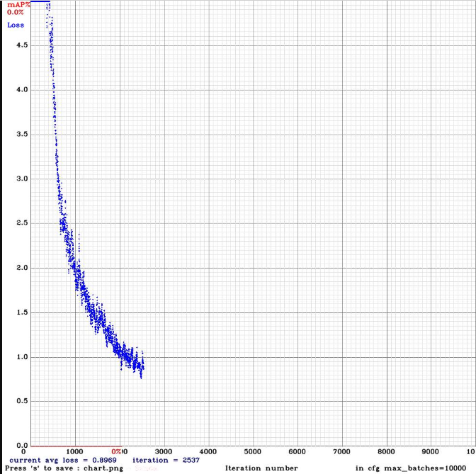Click the y-axis value '0.5'
Screen dimensions: 476x474
[x=22, y=401]
